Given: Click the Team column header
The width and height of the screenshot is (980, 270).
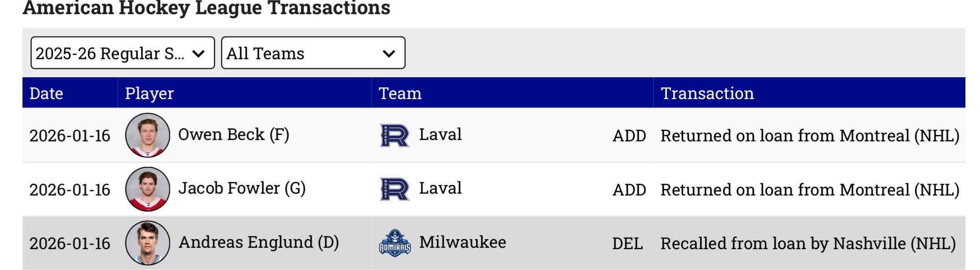Looking at the screenshot, I should pos(400,93).
